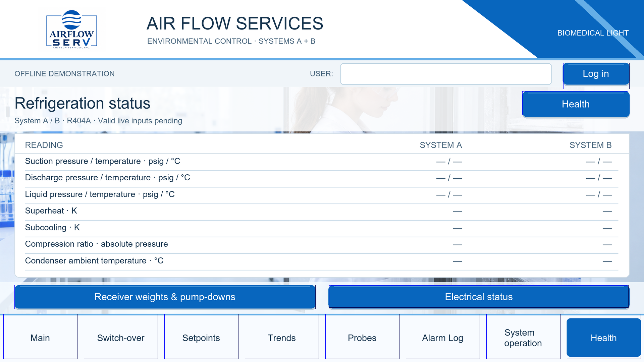The image size is (644, 362).
Task: Click the AIR FLOW SERVICES title
Action: click(235, 23)
